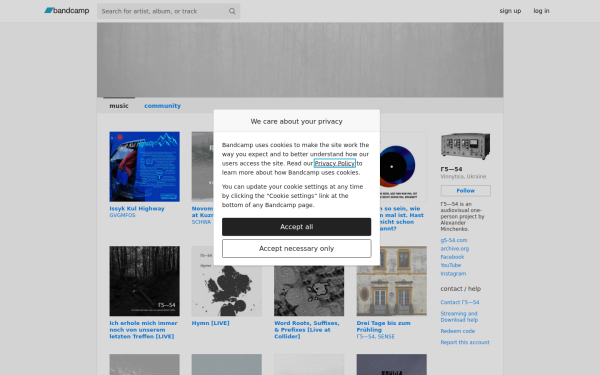Open the Facebook link
600x375 pixels.
point(452,257)
